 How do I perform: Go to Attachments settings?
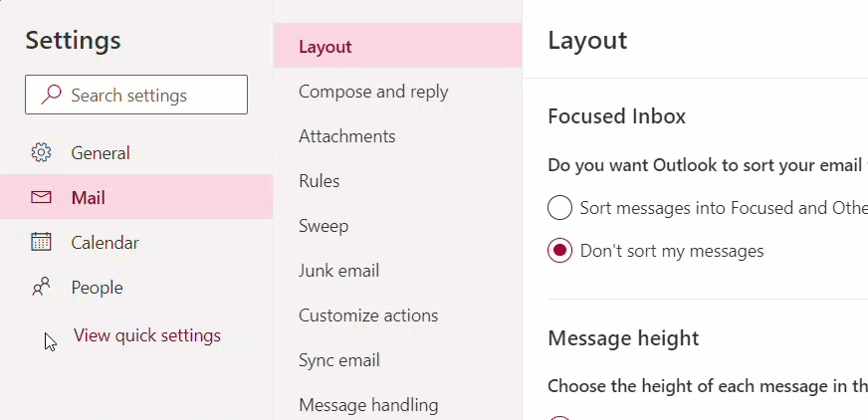[397, 136]
